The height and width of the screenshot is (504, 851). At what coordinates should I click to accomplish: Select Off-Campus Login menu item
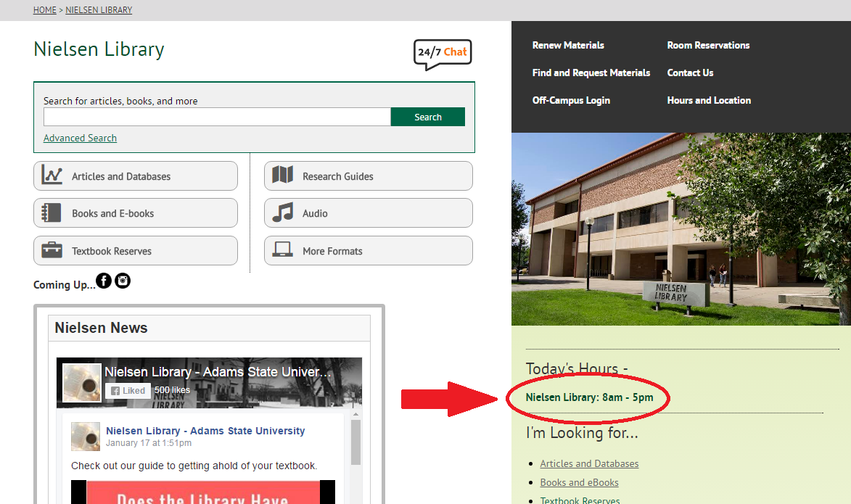[571, 100]
